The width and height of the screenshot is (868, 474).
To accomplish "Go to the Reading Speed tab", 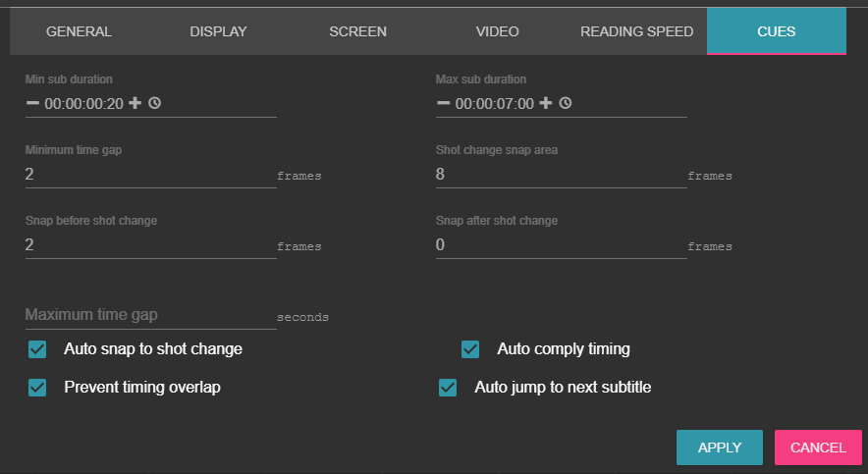I will pos(636,31).
